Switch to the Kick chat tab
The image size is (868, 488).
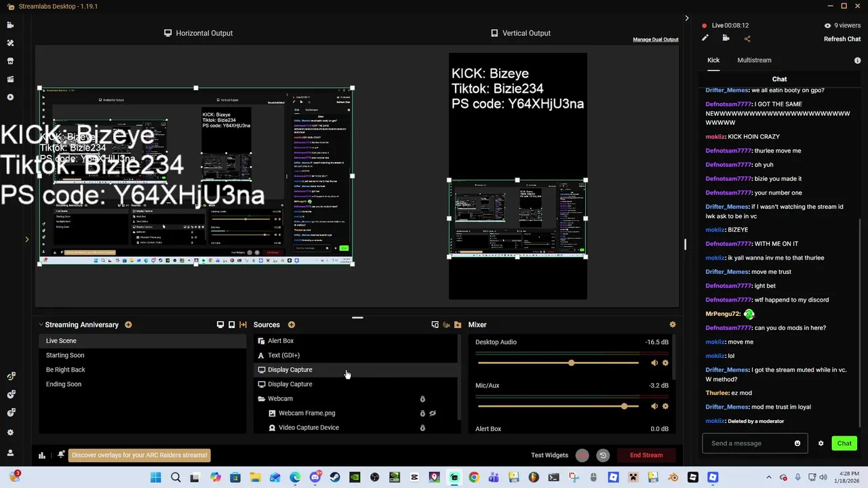(713, 60)
